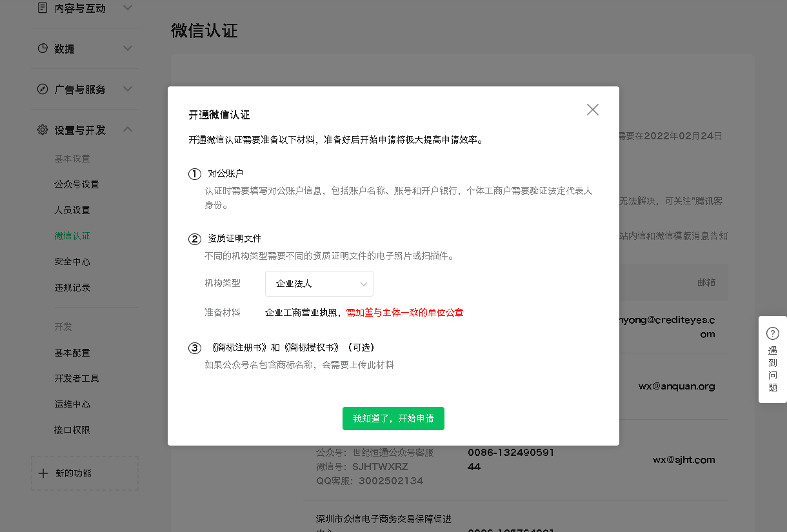787x532 pixels.
Task: Collapse the 设置与开发 section chevron
Action: point(128,130)
